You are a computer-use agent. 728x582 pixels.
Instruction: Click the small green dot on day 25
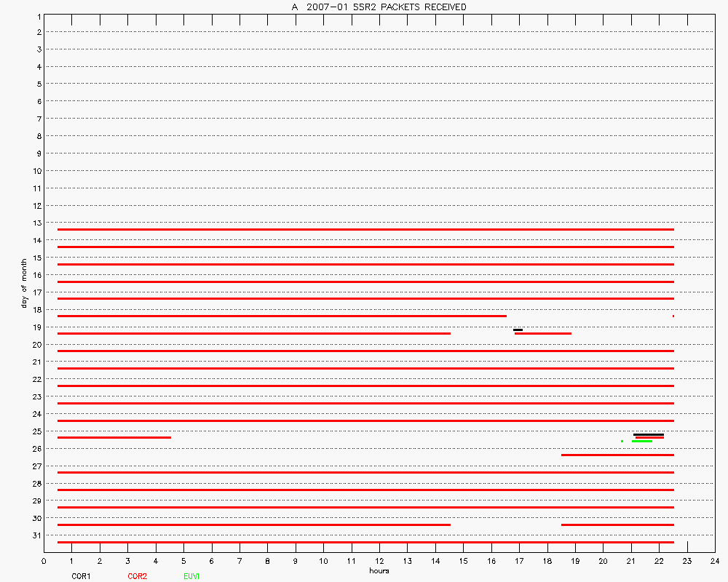(x=622, y=441)
